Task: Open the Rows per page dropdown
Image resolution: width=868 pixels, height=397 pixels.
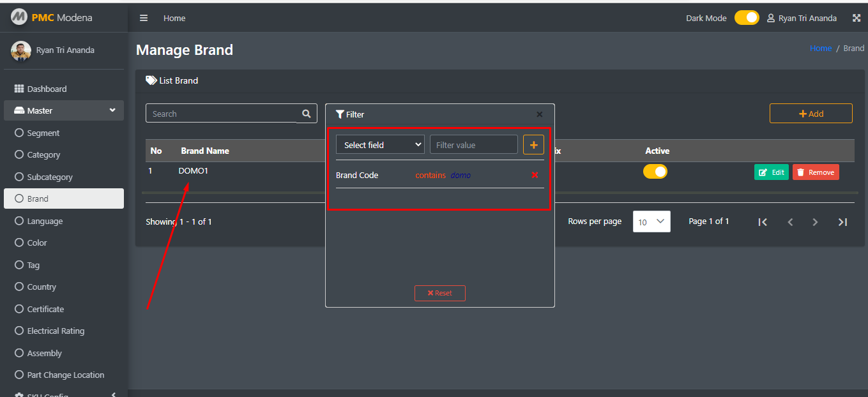Action: tap(651, 221)
